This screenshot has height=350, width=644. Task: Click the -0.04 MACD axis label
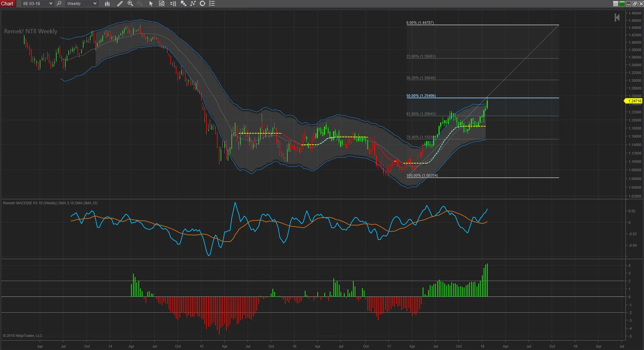click(x=632, y=245)
